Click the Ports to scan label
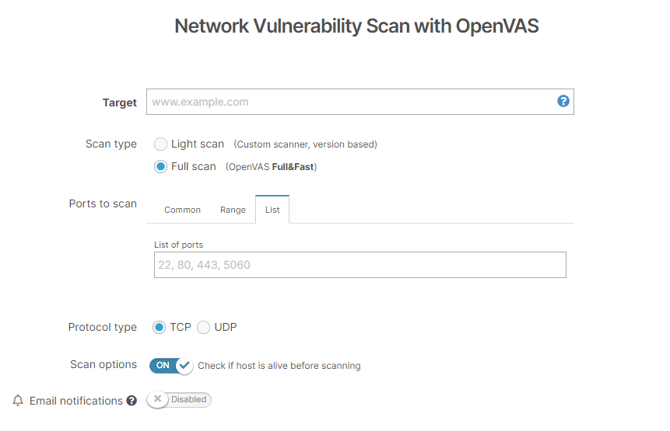Image resolution: width=670 pixels, height=431 pixels. pyautogui.click(x=103, y=204)
